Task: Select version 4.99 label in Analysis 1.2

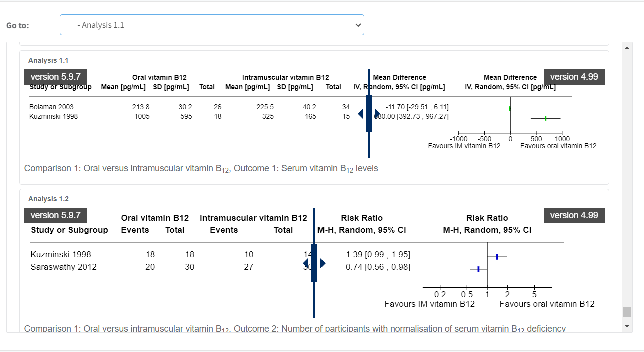Action: click(574, 215)
